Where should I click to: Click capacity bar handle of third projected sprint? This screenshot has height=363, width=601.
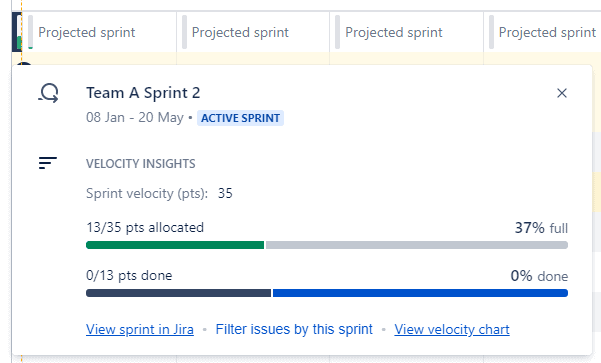point(337,32)
